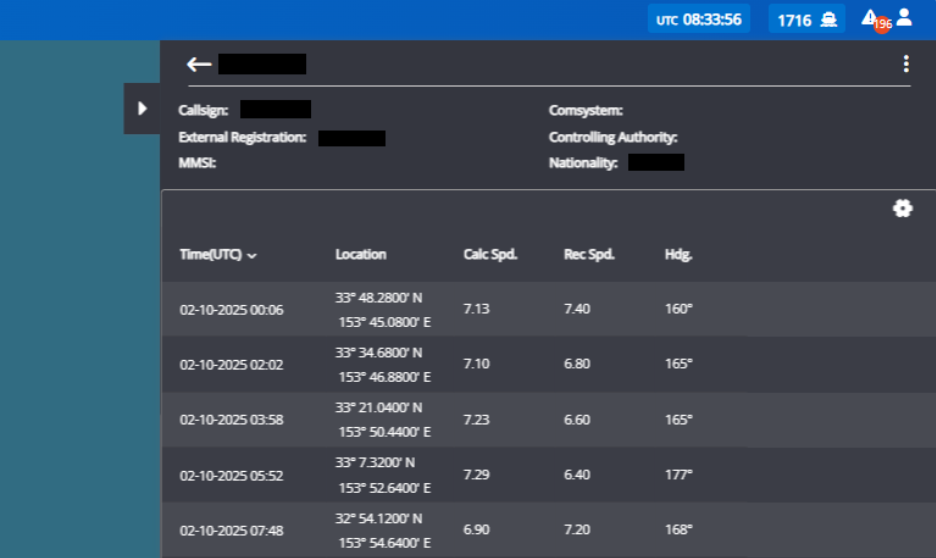This screenshot has width=936, height=558.
Task: Click calculated speed 7.13
Action: point(476,309)
